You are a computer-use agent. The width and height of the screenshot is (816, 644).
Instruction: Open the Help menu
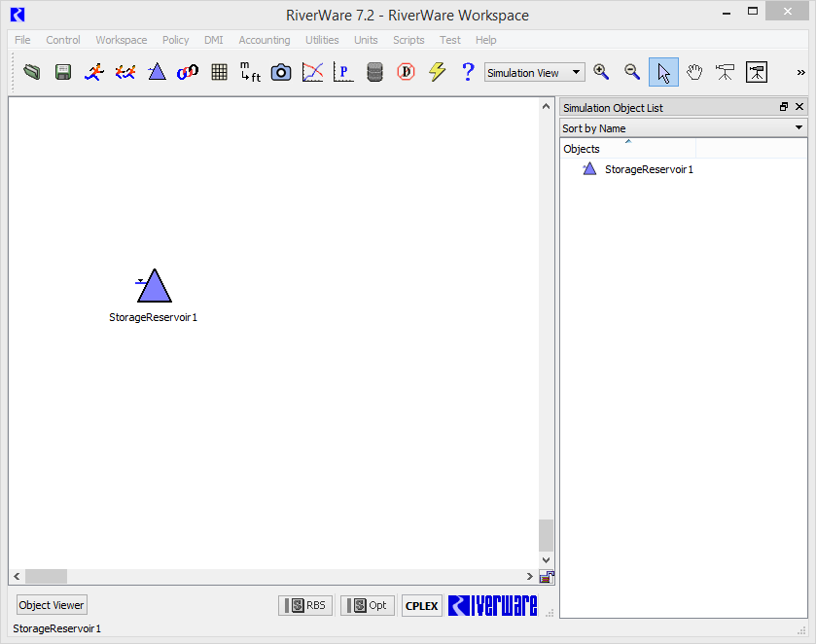[x=485, y=40]
